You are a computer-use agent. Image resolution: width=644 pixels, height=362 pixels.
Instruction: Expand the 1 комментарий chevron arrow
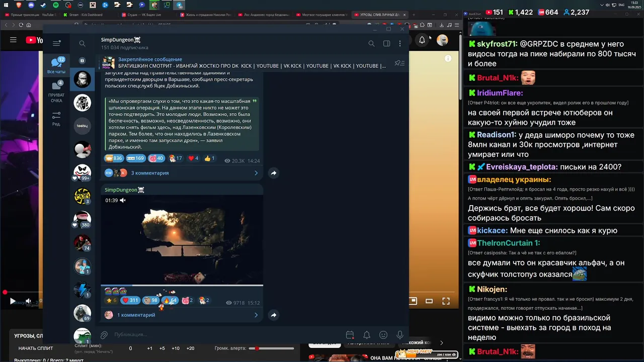(256, 315)
